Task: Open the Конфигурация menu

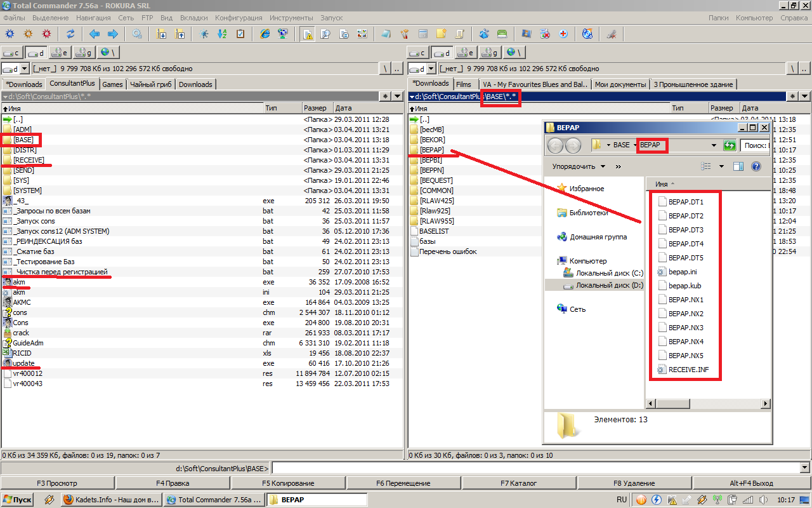Action: (x=239, y=18)
